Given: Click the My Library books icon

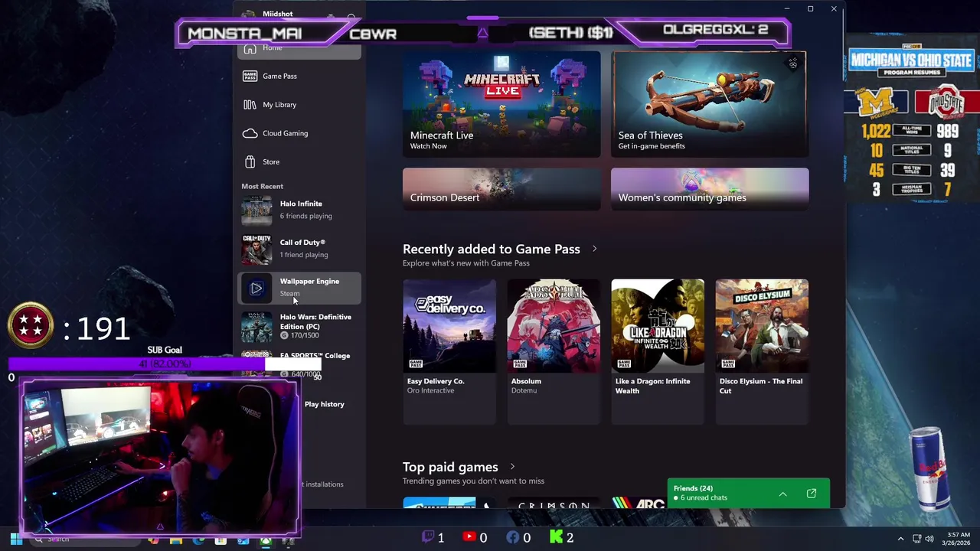Looking at the screenshot, I should click(x=250, y=105).
